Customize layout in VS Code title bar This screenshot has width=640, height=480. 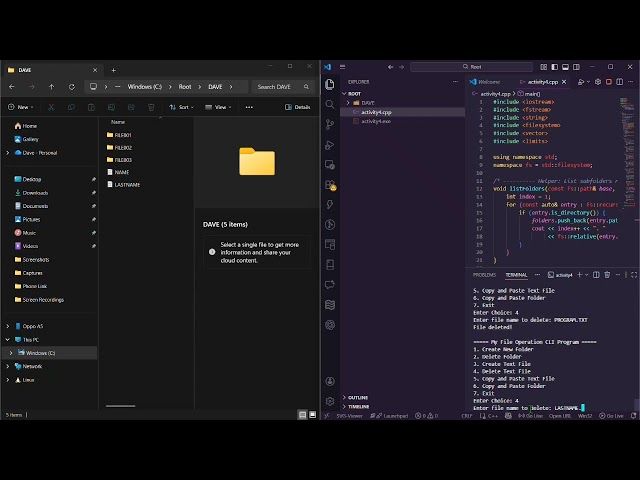click(544, 67)
